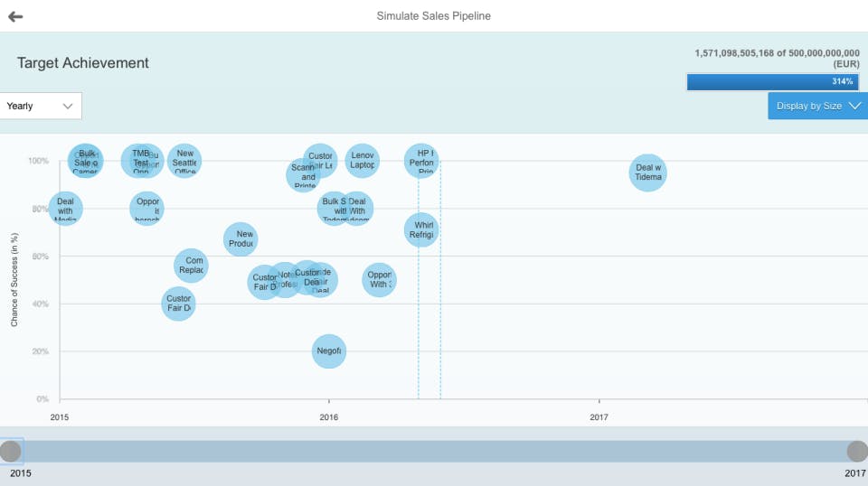Select the left 2015 range slider handle
Viewport: 868px width, 486px height.
pyautogui.click(x=11, y=451)
